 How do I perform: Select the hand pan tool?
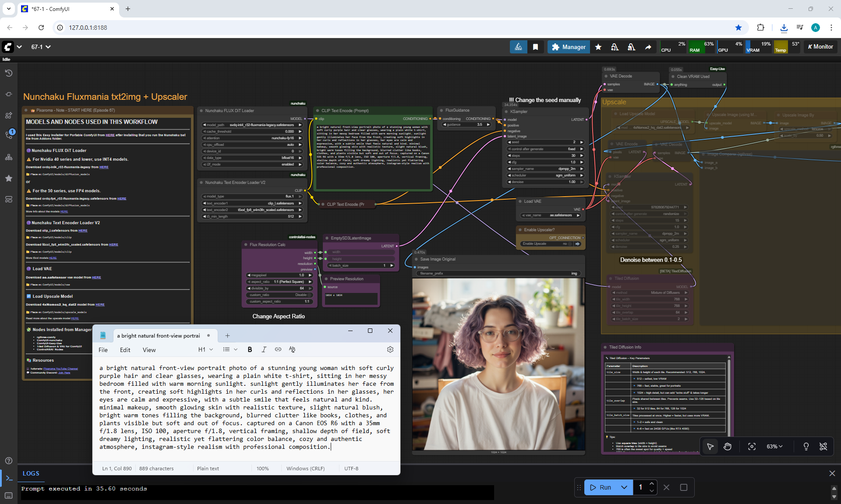728,446
